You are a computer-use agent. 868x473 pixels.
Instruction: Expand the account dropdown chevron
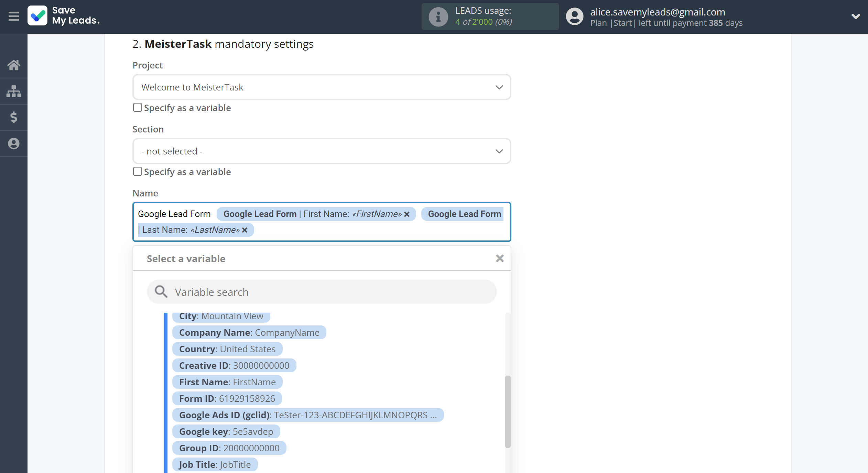tap(856, 17)
